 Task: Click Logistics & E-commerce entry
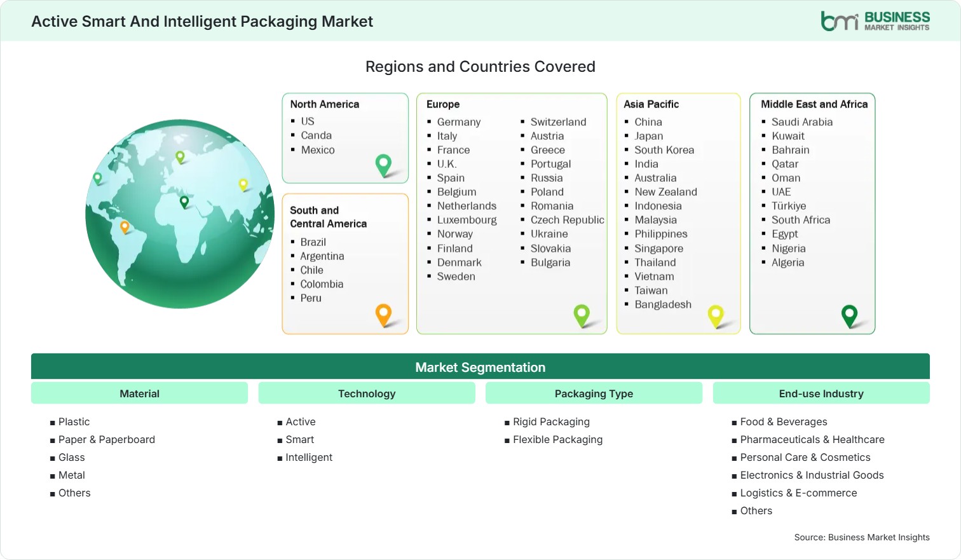point(798,493)
